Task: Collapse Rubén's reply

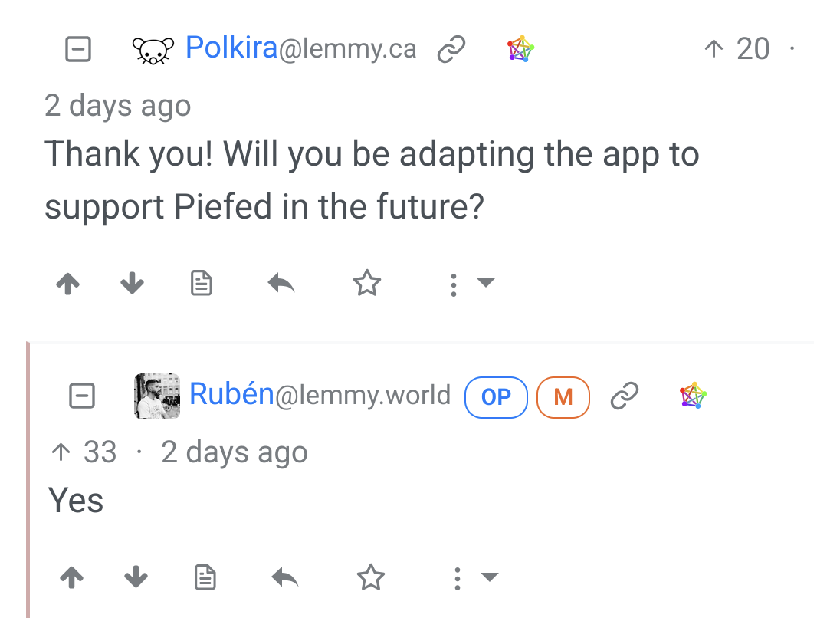Action: point(81,396)
